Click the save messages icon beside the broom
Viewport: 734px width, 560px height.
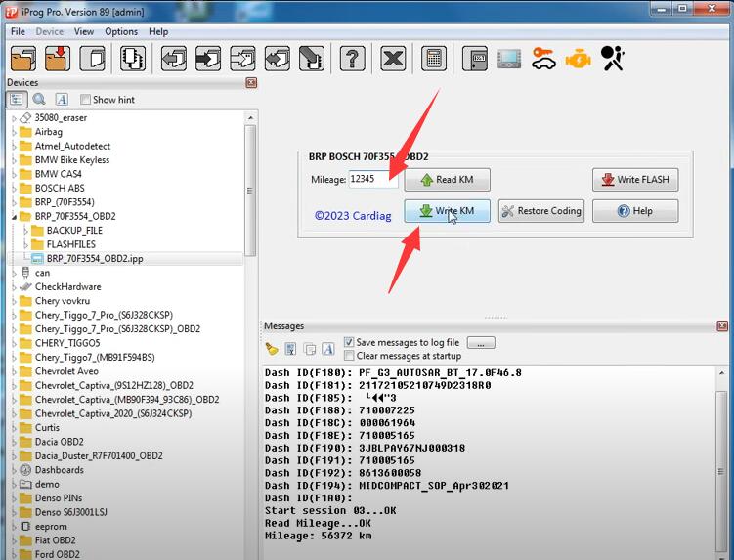point(290,349)
